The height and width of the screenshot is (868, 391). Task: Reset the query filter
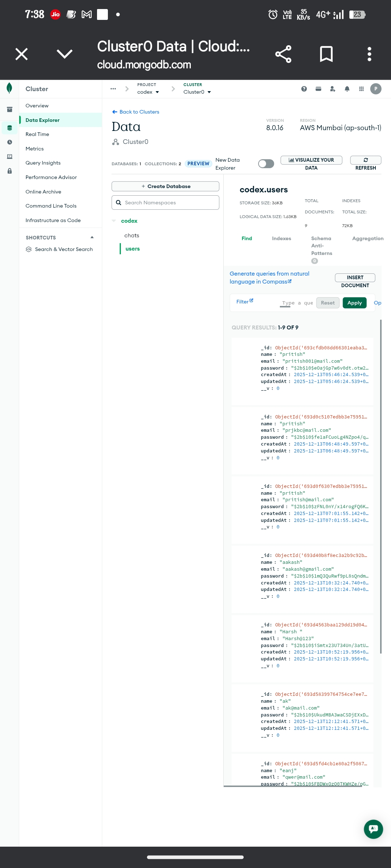point(328,303)
